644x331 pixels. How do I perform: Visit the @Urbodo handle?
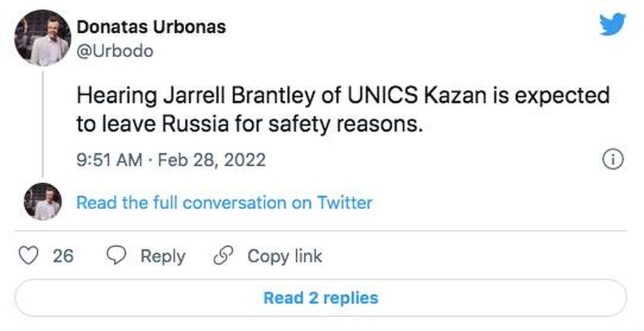(x=115, y=51)
